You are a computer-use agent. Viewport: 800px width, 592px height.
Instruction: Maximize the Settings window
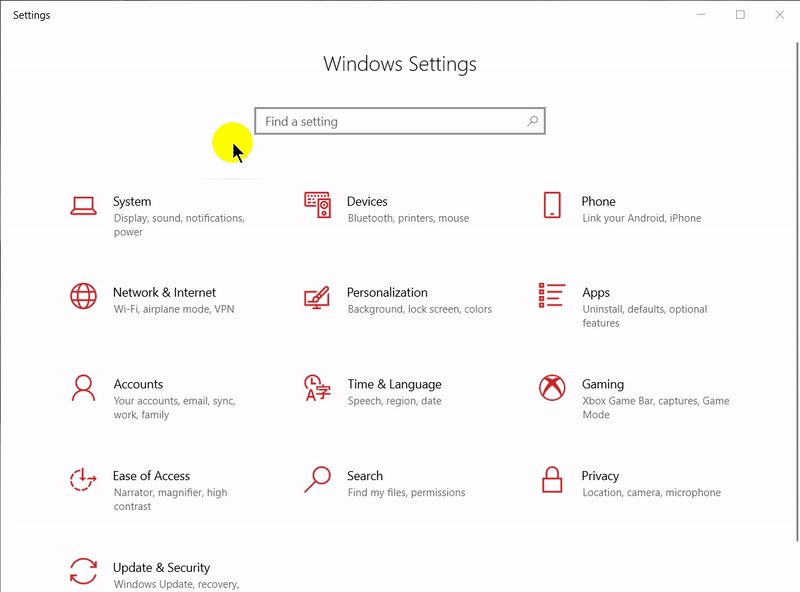[x=740, y=15]
